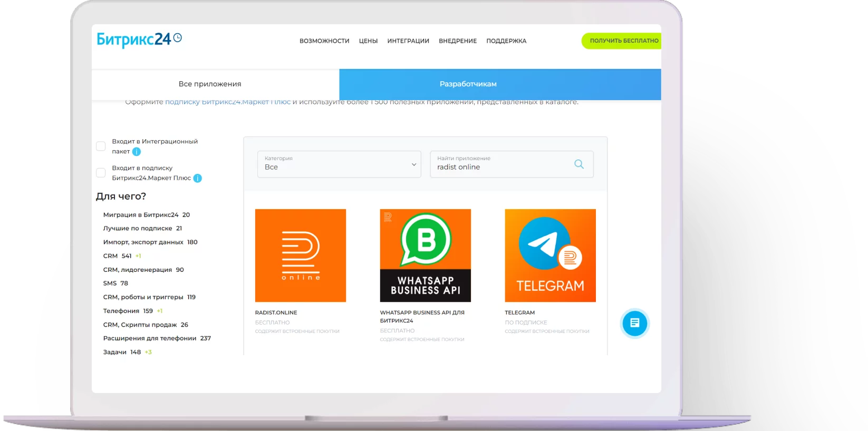Image resolution: width=868 pixels, height=431 pixels.
Task: Select Импорт, экспорт данных category
Action: tap(150, 242)
